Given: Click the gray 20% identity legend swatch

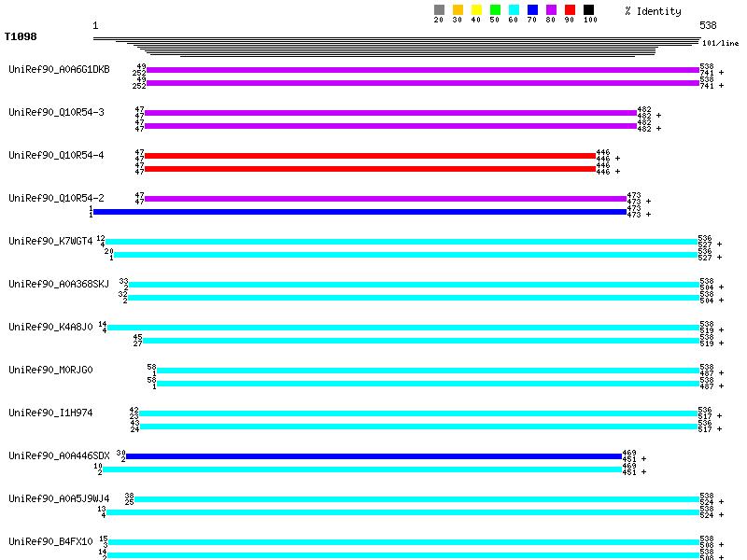Looking at the screenshot, I should (x=439, y=10).
